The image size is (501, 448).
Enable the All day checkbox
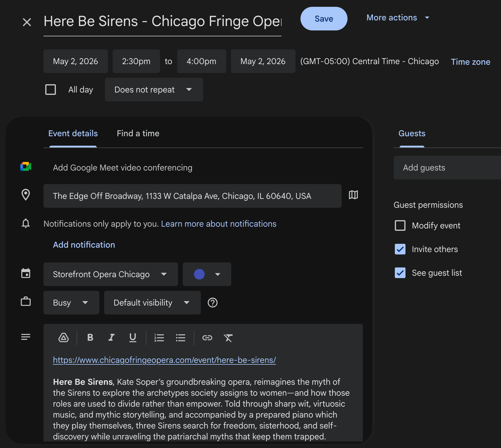pyautogui.click(x=51, y=90)
